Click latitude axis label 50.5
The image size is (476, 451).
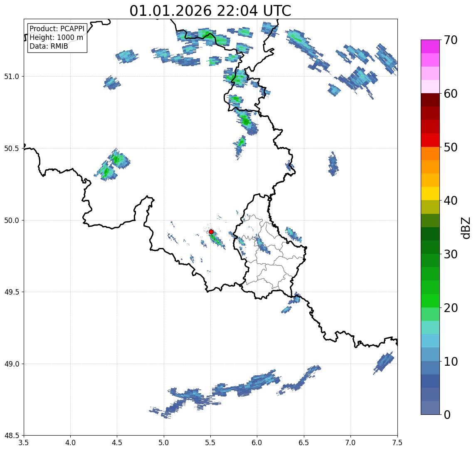[12, 149]
